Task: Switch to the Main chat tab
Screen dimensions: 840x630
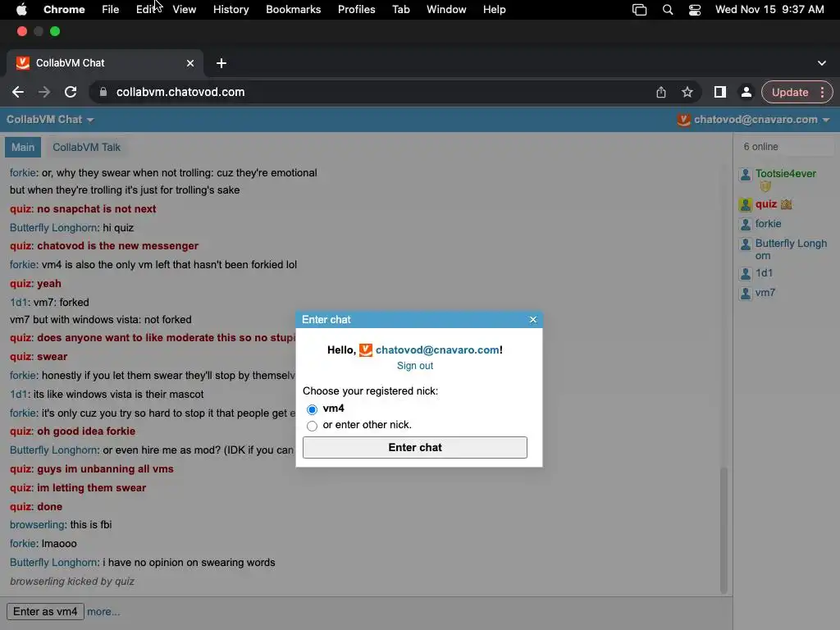Action: click(x=23, y=148)
